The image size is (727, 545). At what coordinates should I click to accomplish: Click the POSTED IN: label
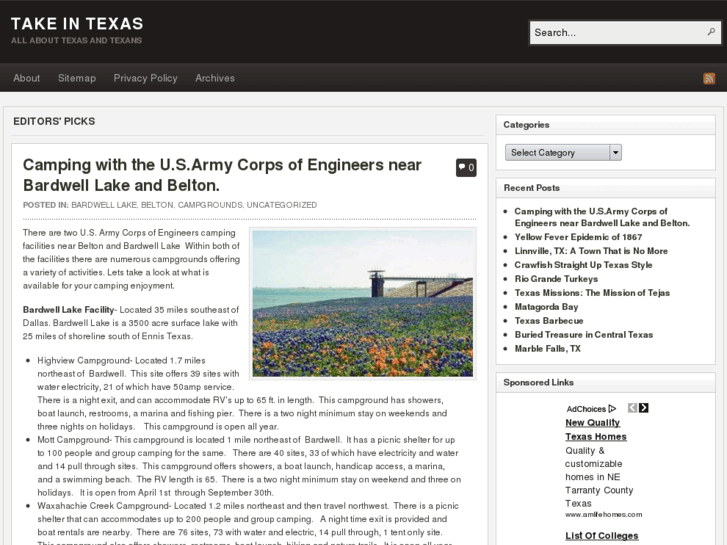pyautogui.click(x=45, y=205)
